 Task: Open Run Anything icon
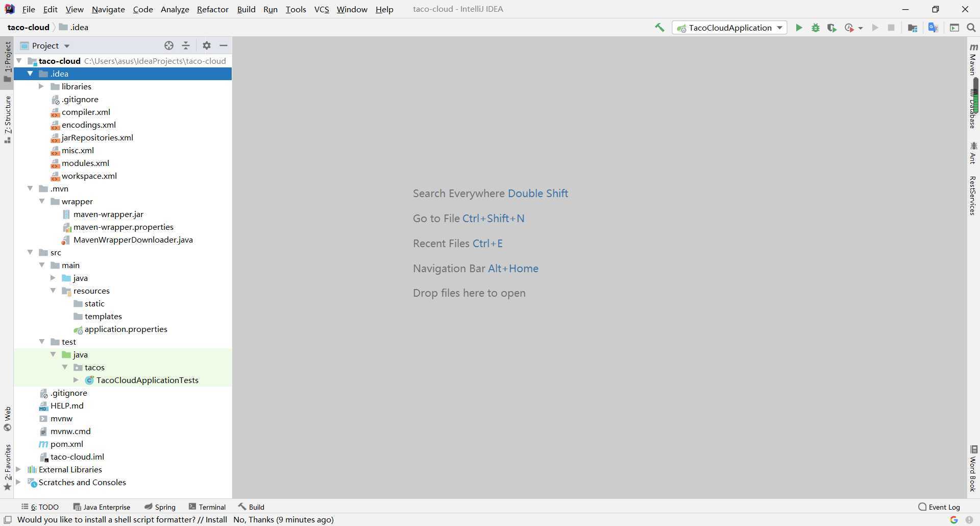click(954, 28)
